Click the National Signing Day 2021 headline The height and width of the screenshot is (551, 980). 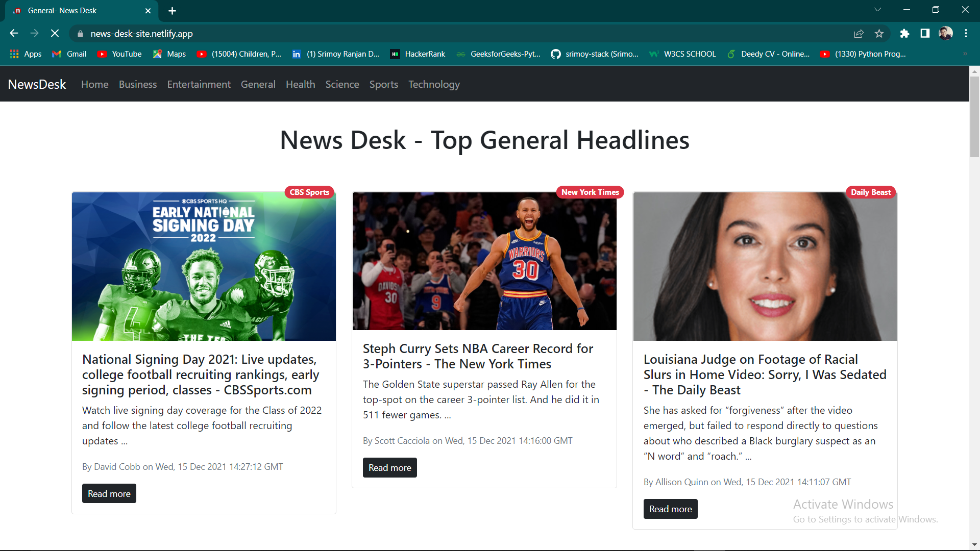(x=201, y=374)
